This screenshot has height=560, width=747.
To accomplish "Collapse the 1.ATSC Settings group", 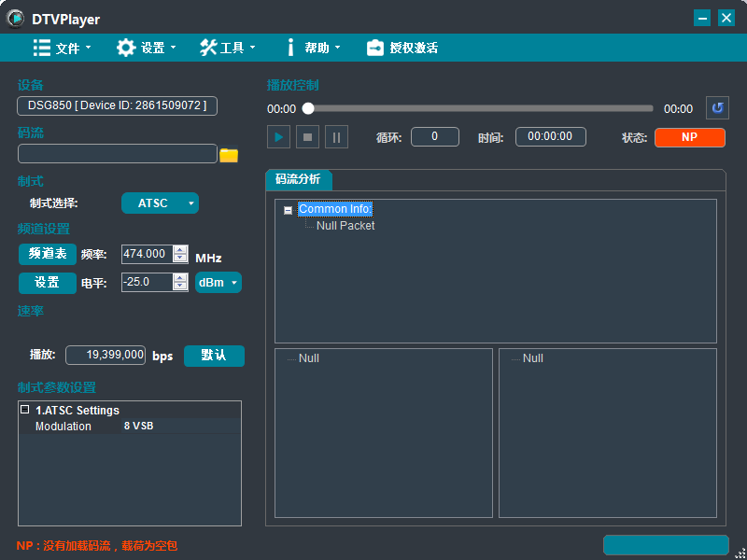I will 25,410.
